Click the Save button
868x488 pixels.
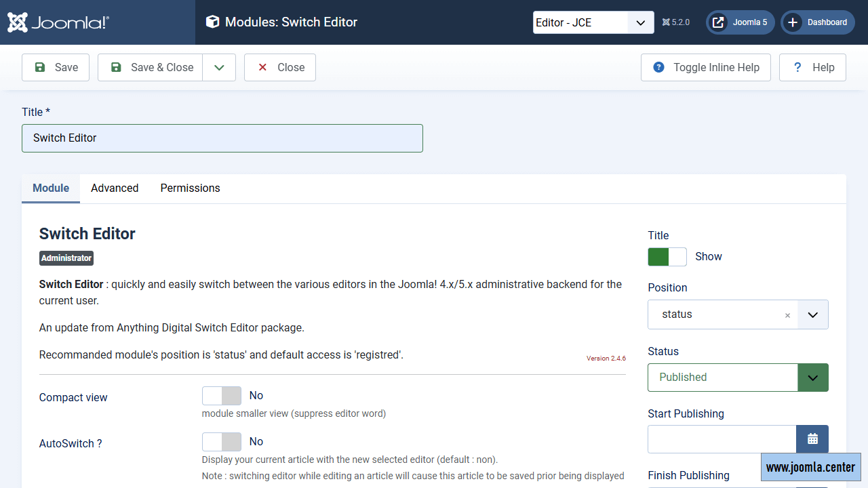[56, 68]
